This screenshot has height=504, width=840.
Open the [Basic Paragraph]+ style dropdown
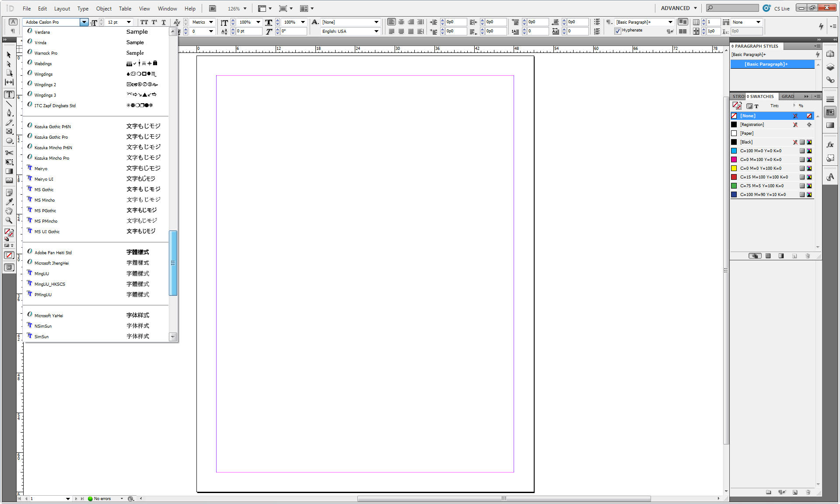pos(670,22)
